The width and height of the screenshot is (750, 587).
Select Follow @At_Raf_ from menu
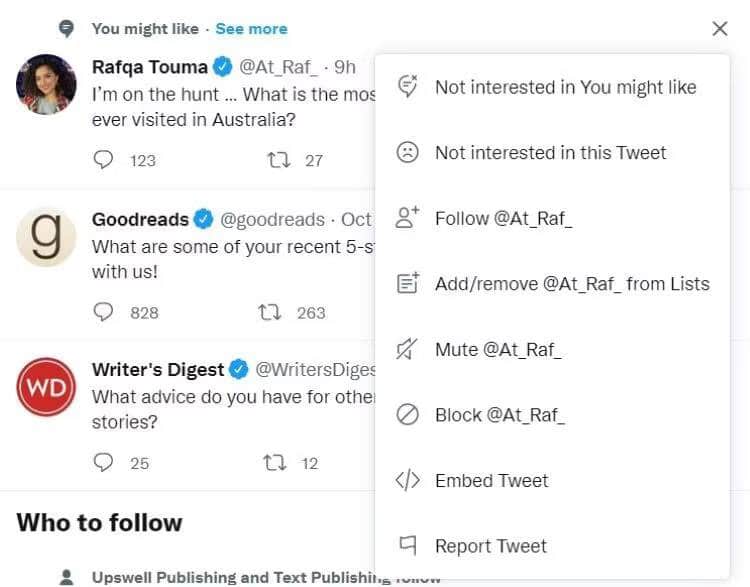[503, 219]
